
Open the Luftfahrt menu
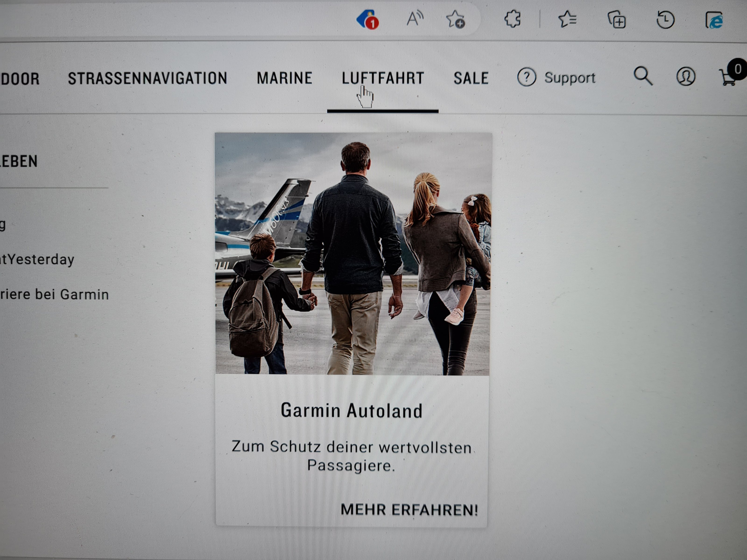click(383, 78)
